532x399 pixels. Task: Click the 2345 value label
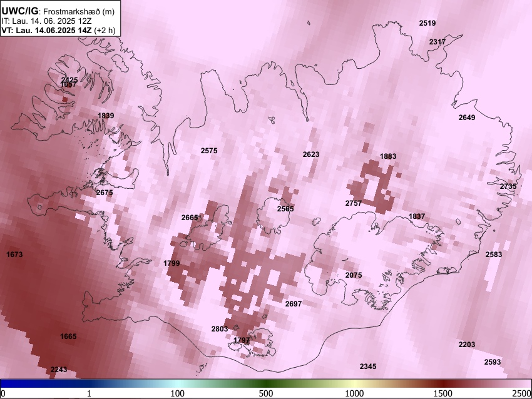pyautogui.click(x=368, y=366)
